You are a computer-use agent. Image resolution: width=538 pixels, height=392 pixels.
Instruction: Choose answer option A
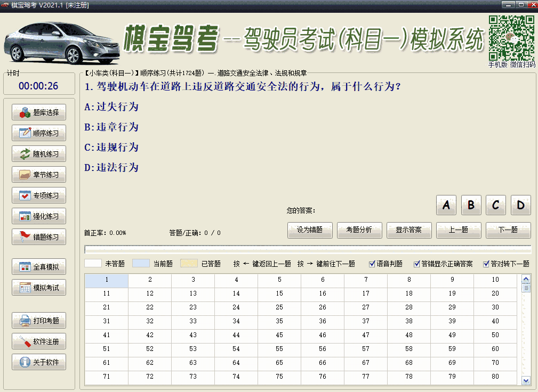(x=446, y=205)
